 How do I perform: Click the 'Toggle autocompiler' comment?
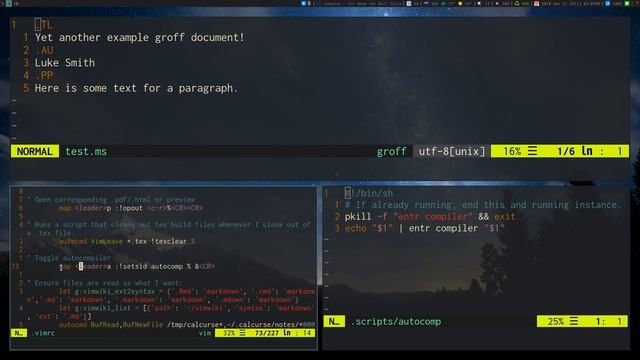pos(69,258)
